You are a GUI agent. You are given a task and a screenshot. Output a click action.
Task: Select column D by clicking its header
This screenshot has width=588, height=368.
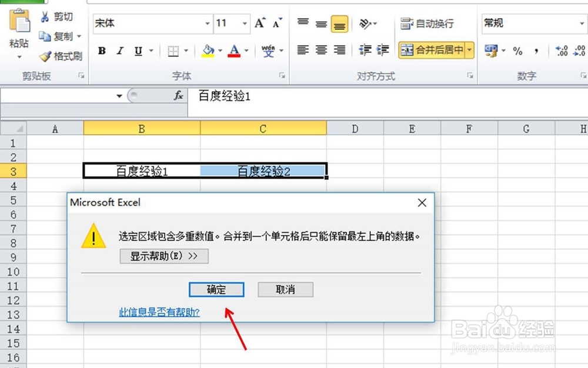(355, 128)
